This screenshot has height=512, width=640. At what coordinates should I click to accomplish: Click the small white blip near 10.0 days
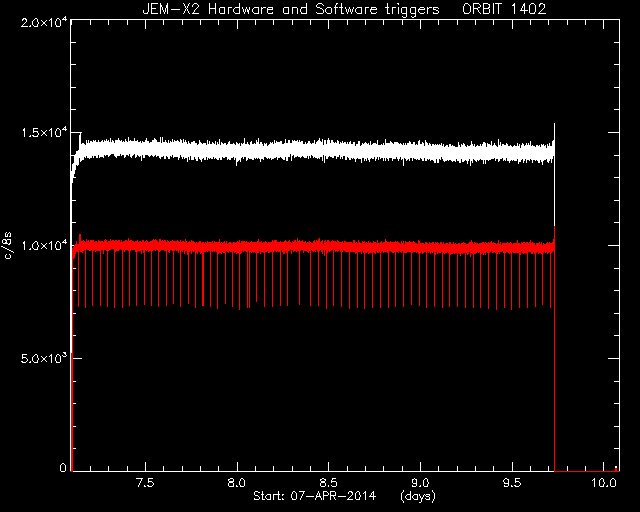(x=616, y=468)
